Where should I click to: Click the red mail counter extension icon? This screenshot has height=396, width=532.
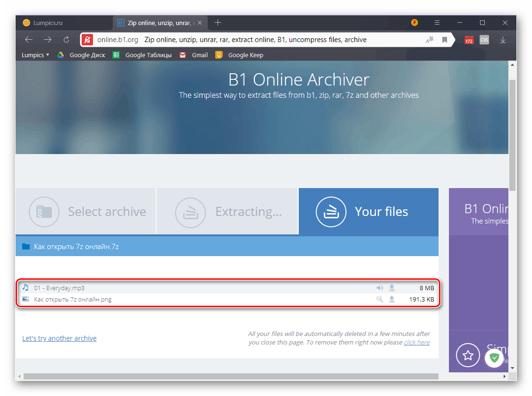pyautogui.click(x=468, y=39)
